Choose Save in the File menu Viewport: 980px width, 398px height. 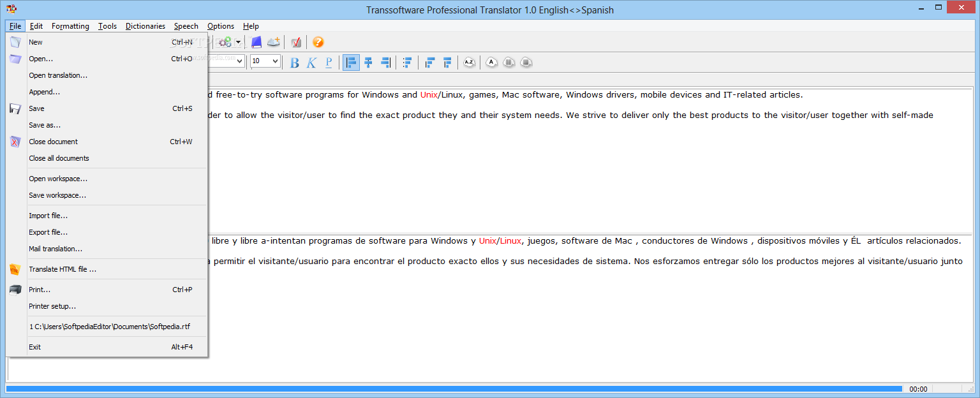pos(107,108)
